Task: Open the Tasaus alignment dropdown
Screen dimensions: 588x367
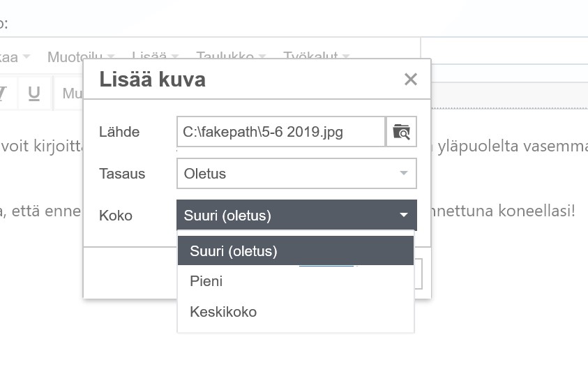Action: 296,174
